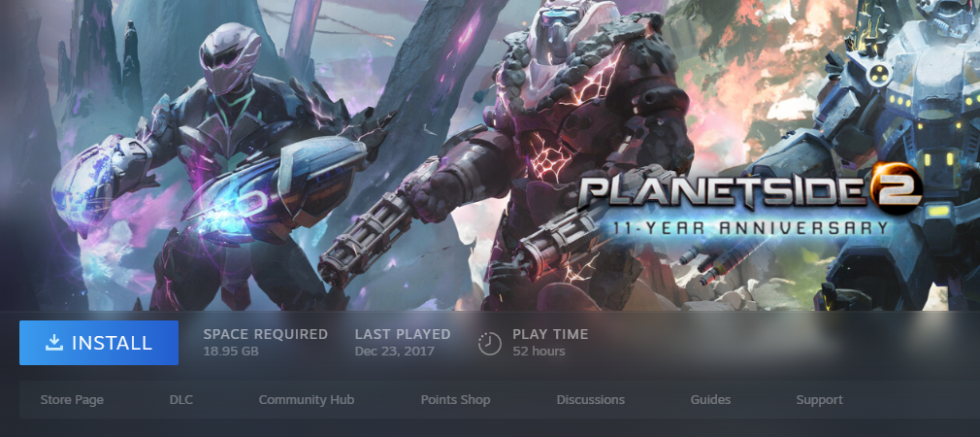Go to Community Hub
This screenshot has width=980, height=437.
coord(307,399)
